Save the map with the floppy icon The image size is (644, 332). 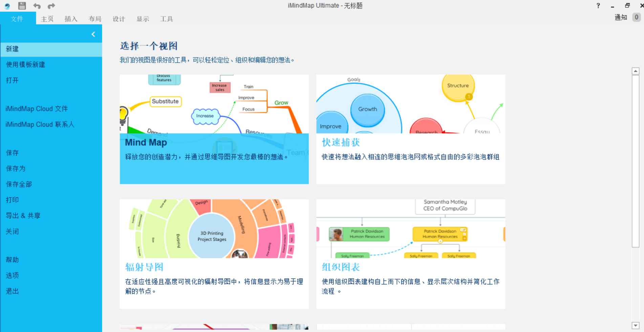click(22, 6)
